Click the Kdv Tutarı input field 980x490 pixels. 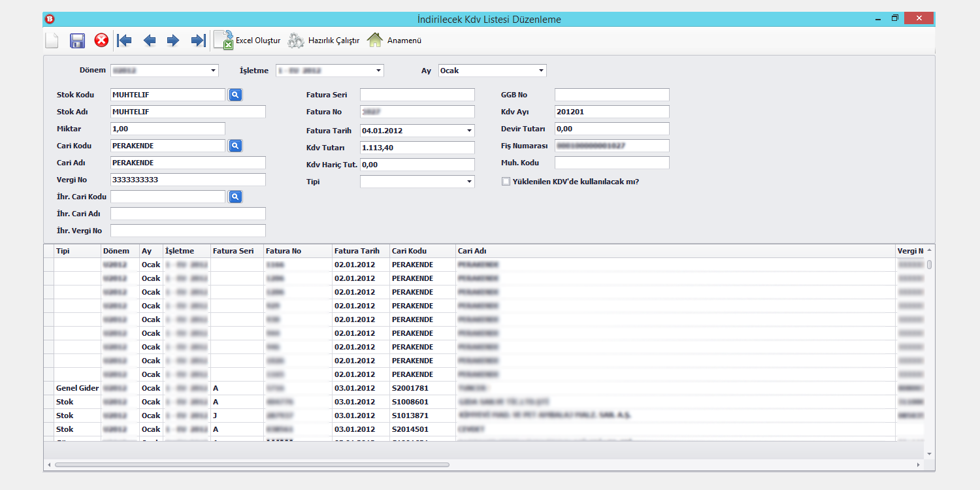click(417, 148)
